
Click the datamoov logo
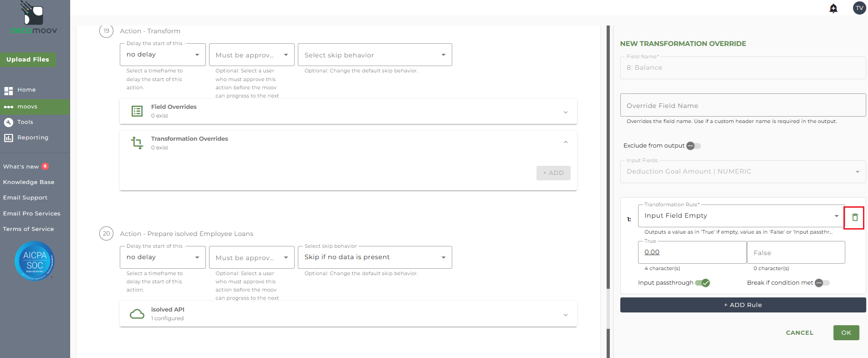[x=34, y=18]
